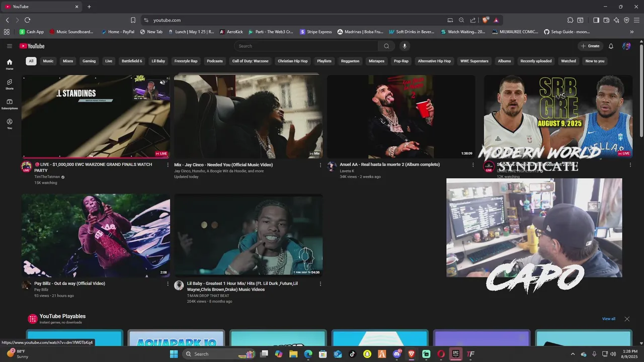Open TimTheTatman channel link
The height and width of the screenshot is (362, 644).
tap(47, 177)
